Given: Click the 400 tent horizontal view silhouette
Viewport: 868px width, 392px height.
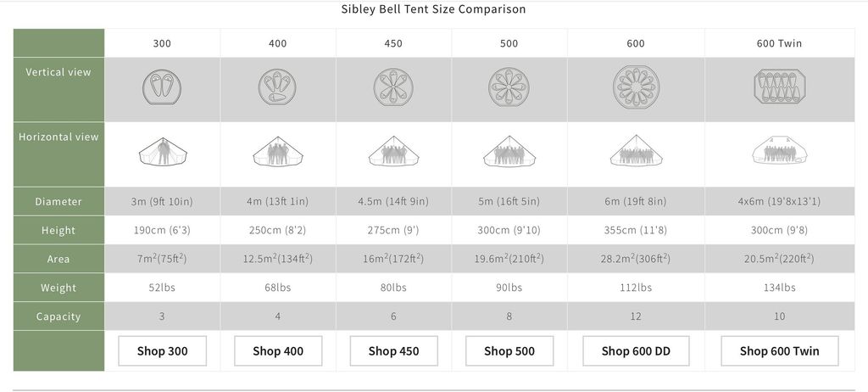Looking at the screenshot, I should pos(278,151).
